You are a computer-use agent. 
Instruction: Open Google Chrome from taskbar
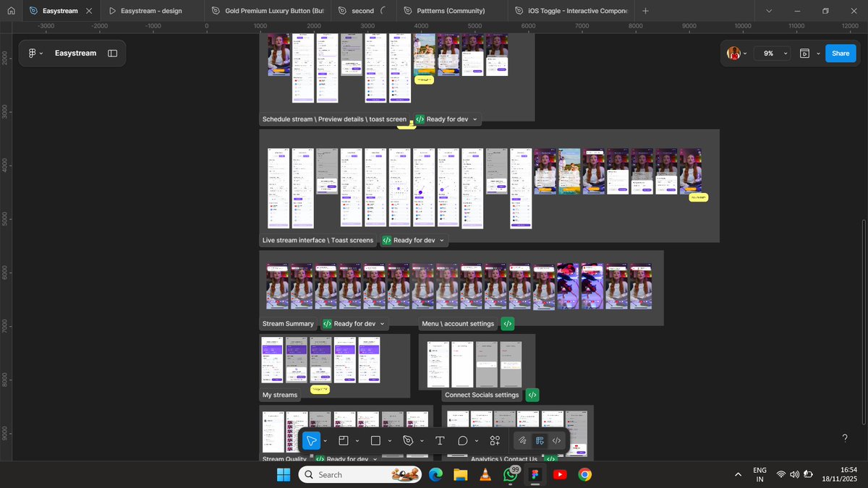coord(584,474)
